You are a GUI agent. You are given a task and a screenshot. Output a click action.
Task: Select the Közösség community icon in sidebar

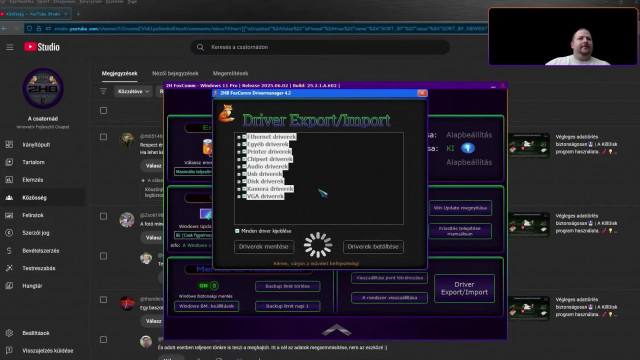[9, 198]
